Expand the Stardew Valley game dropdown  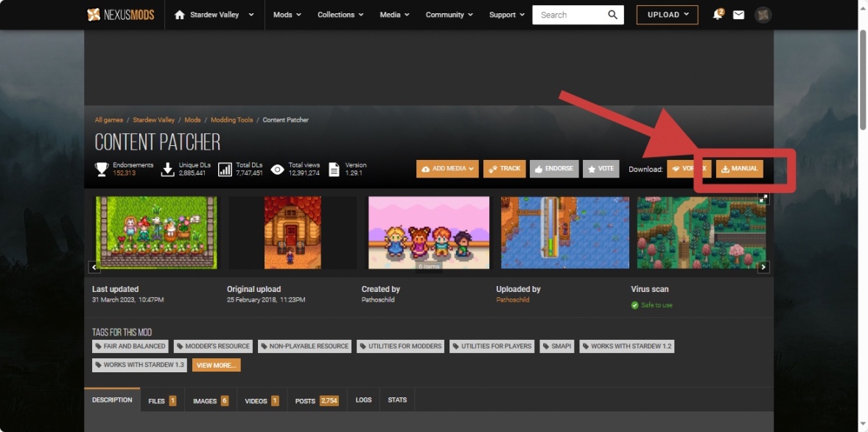(251, 15)
